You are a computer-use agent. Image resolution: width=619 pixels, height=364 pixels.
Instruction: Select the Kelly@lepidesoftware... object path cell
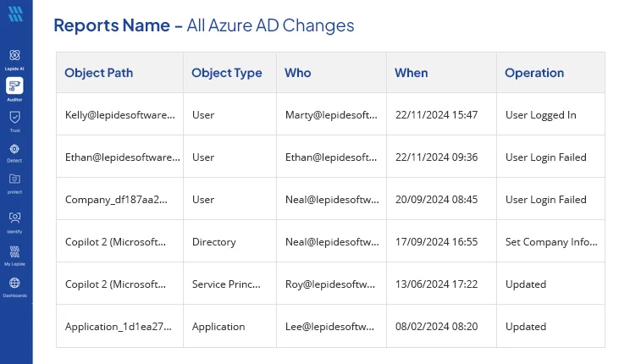[x=120, y=115]
